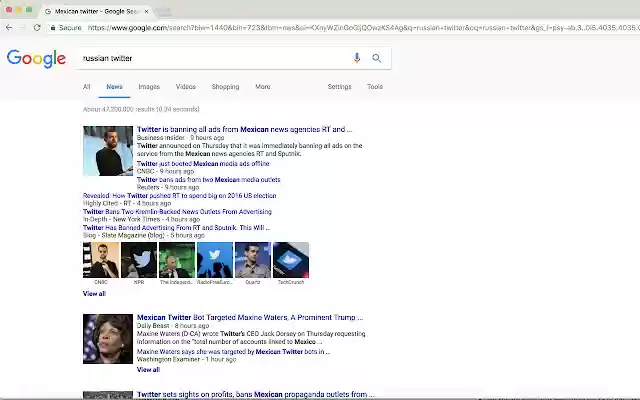Switch to the Videos tab
This screenshot has width=640, height=400.
(x=186, y=87)
